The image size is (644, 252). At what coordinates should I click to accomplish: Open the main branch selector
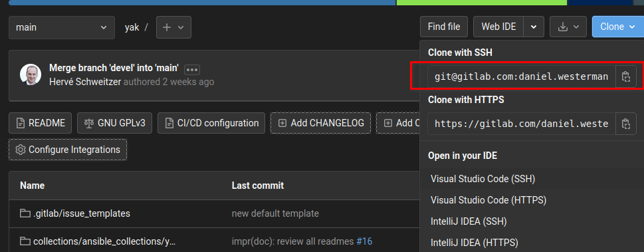pos(62,27)
